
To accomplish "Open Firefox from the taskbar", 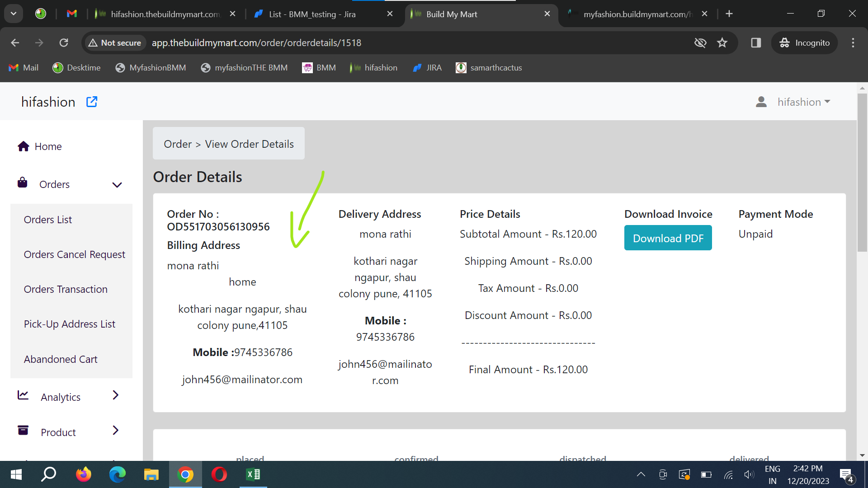I will pos(83,474).
